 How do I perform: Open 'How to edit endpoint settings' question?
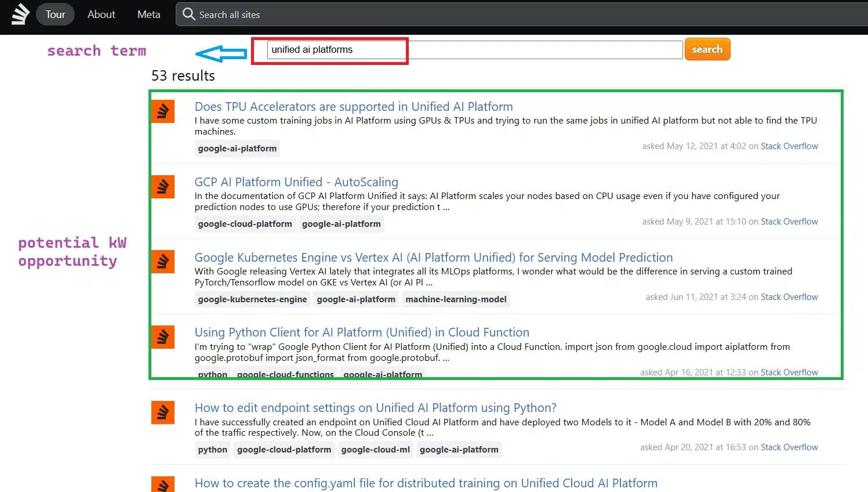[376, 408]
